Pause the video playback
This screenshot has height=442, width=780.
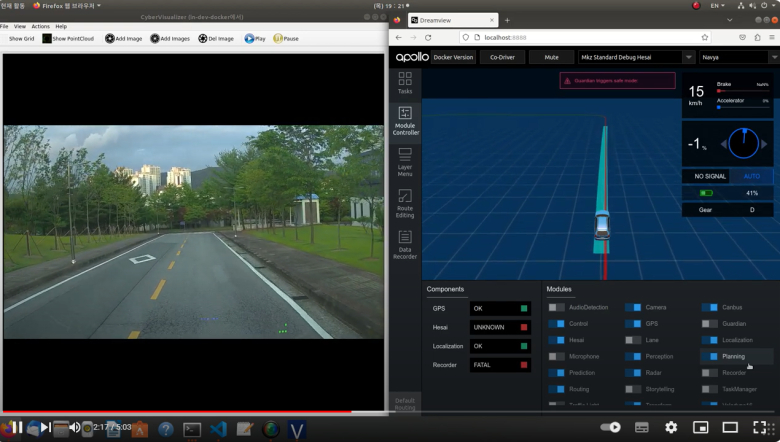click(x=17, y=427)
